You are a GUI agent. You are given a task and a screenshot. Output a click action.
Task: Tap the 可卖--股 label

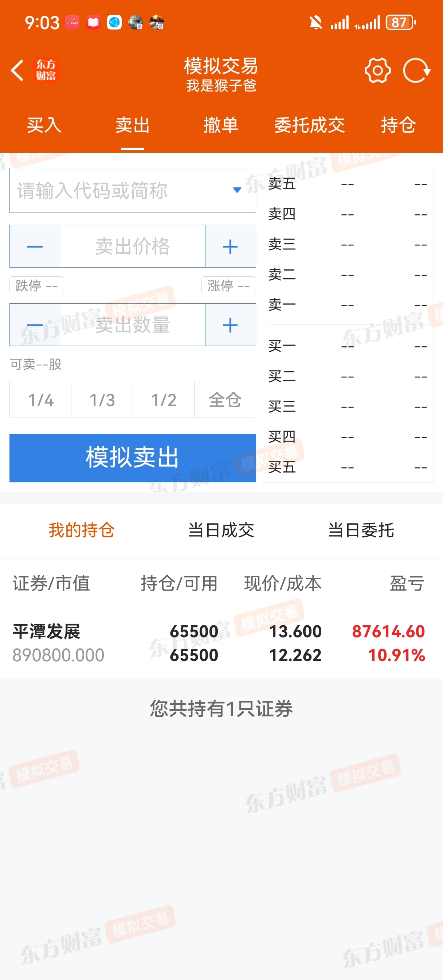click(x=36, y=364)
